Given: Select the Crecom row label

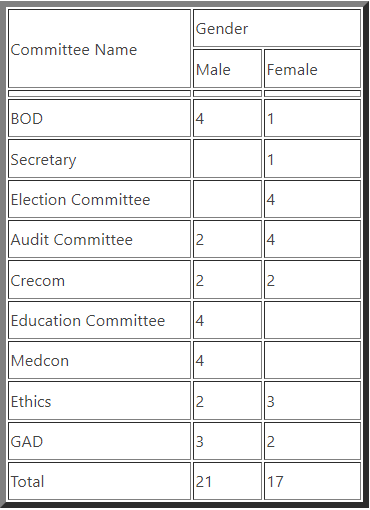Looking at the screenshot, I should pyautogui.click(x=99, y=280).
